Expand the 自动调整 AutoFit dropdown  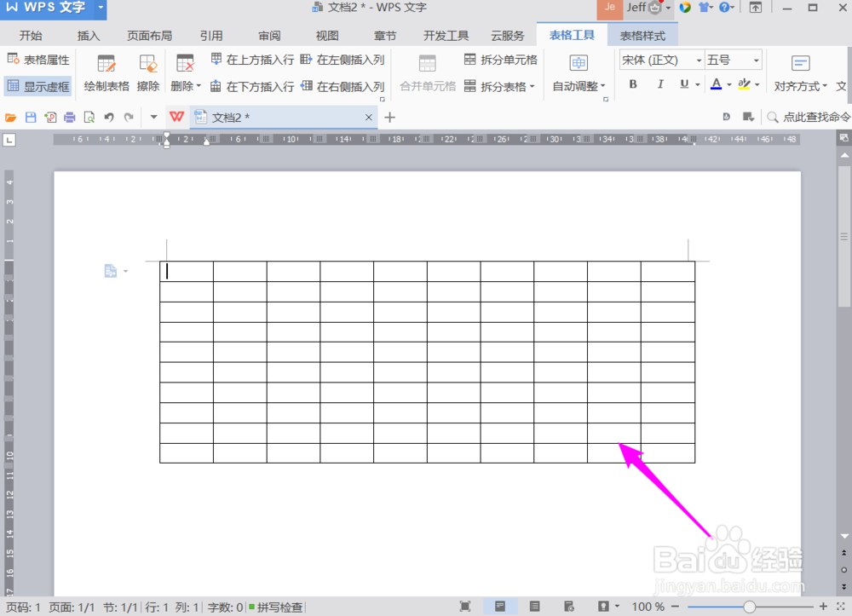pyautogui.click(x=579, y=85)
